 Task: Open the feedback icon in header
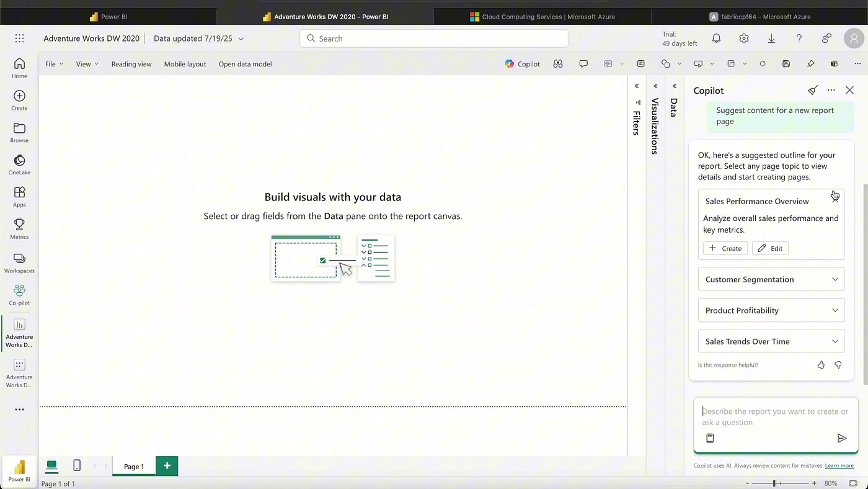826,38
